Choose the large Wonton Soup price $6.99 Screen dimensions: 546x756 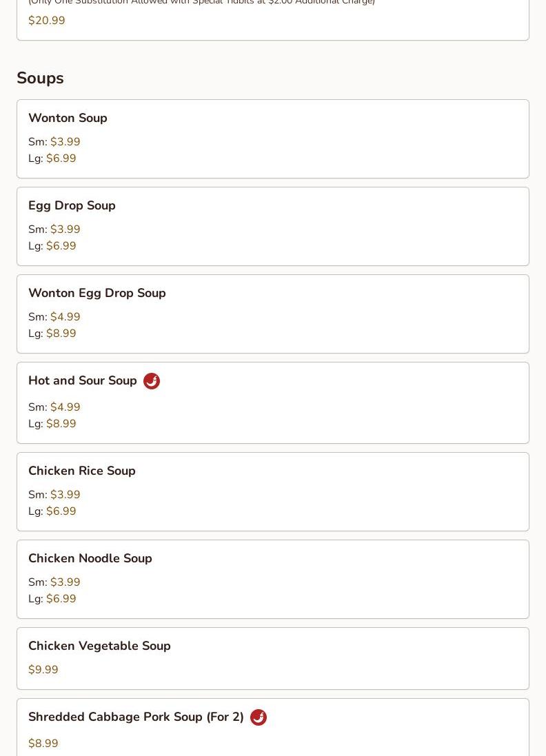(x=61, y=158)
